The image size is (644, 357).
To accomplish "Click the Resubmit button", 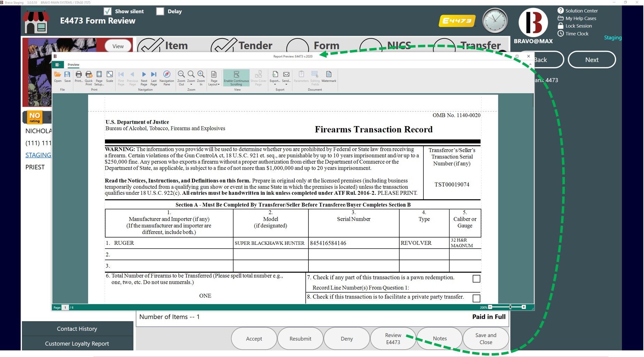I will tap(300, 339).
